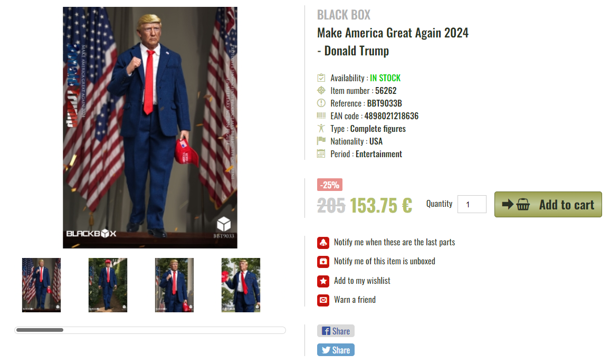Select fourth thumbnail with figure holding red cap

tap(241, 285)
